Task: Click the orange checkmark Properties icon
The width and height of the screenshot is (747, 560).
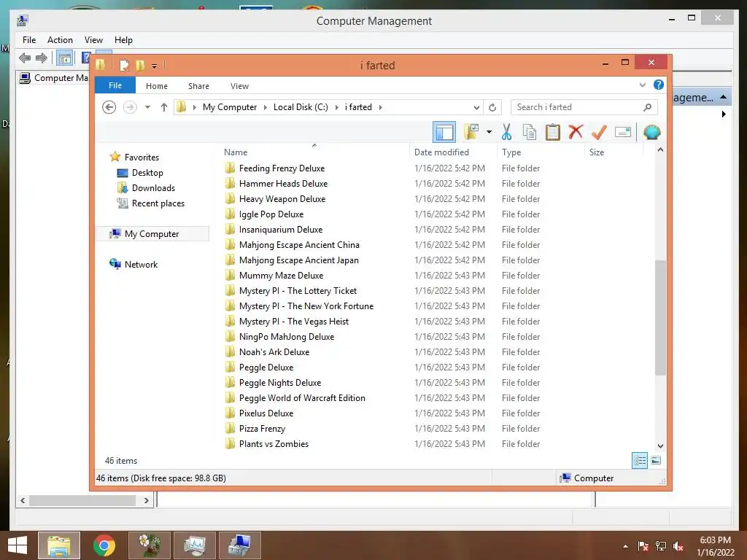Action: (599, 132)
